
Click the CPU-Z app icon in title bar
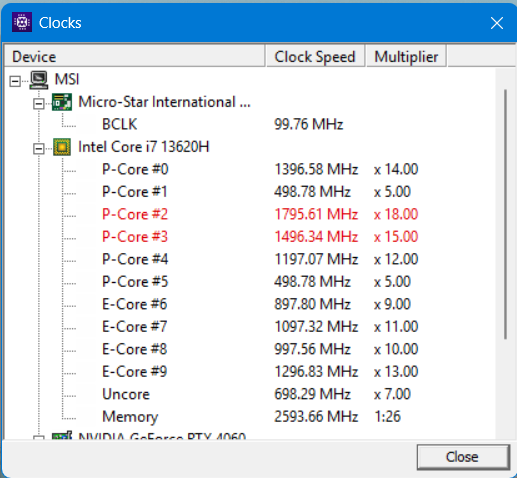[22, 22]
